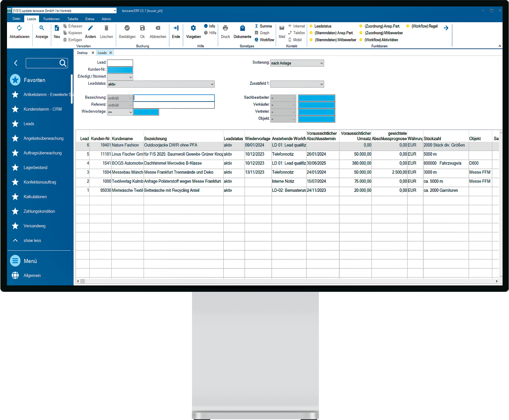This screenshot has width=509, height=420.
Task: Collapse favorites with show less
Action: point(32,240)
